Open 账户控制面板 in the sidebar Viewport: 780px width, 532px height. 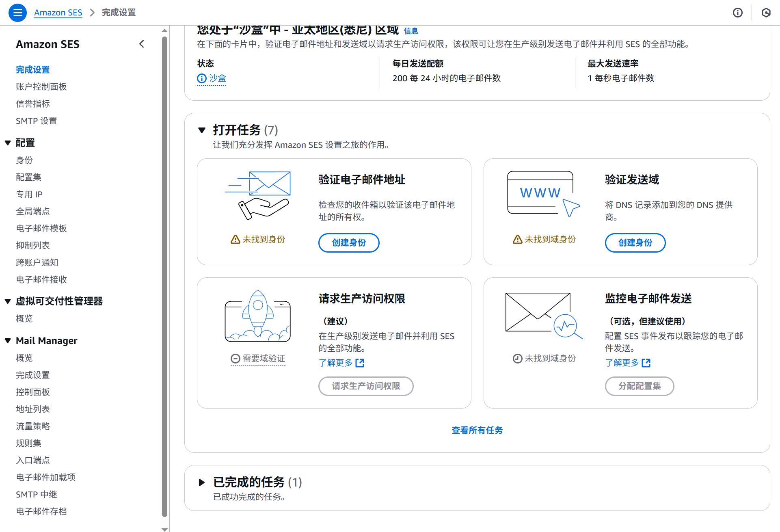click(41, 87)
